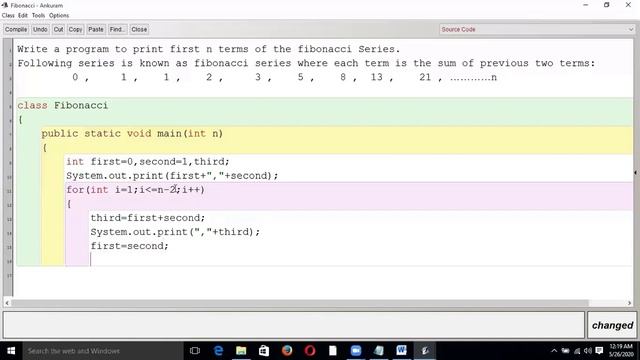
Task: Click the horizontal scrollbar's left arrow
Action: click(x=7, y=303)
